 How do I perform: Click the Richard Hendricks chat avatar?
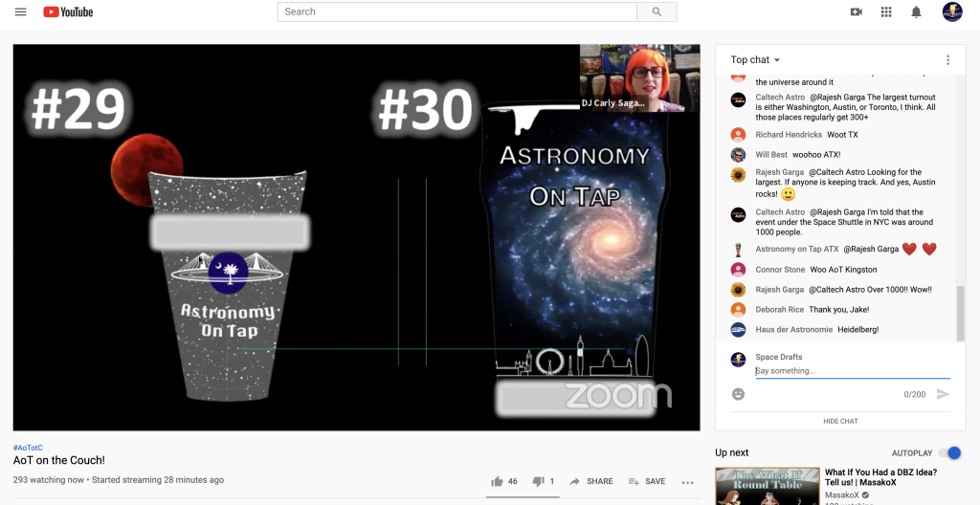pos(738,134)
